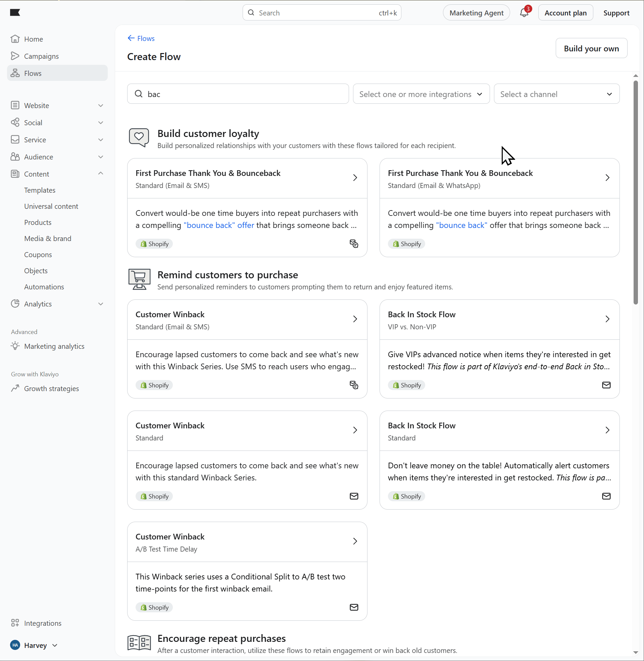
Task: Click the Analytics pie chart icon
Action: [x=15, y=303]
